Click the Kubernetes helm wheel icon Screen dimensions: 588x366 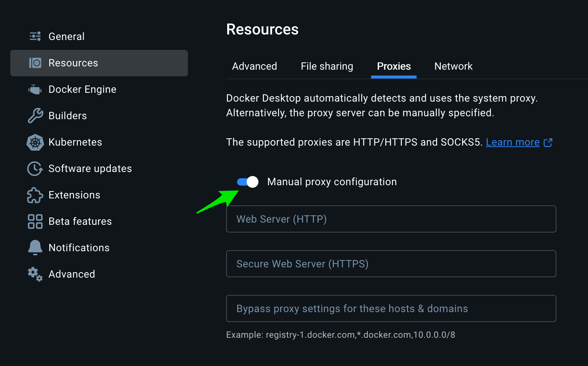tap(35, 142)
